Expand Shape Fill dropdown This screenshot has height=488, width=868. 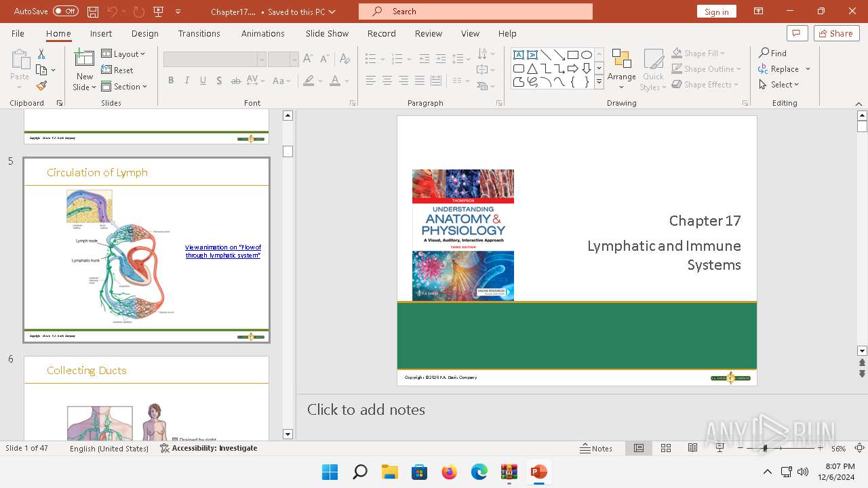pyautogui.click(x=723, y=53)
